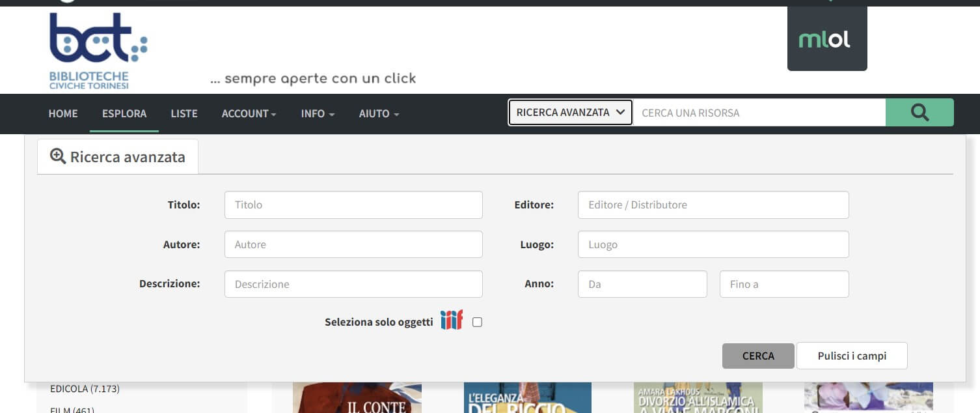
Task: Select the Ricerca avanzata tab
Action: click(118, 157)
